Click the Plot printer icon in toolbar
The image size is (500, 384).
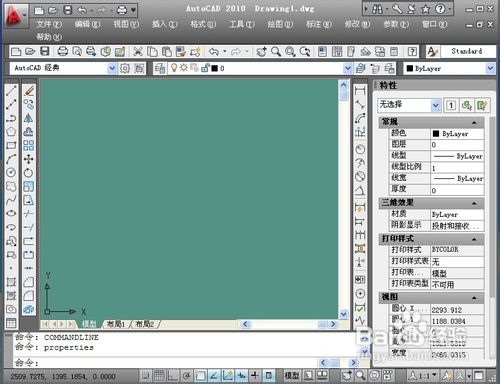click(62, 51)
